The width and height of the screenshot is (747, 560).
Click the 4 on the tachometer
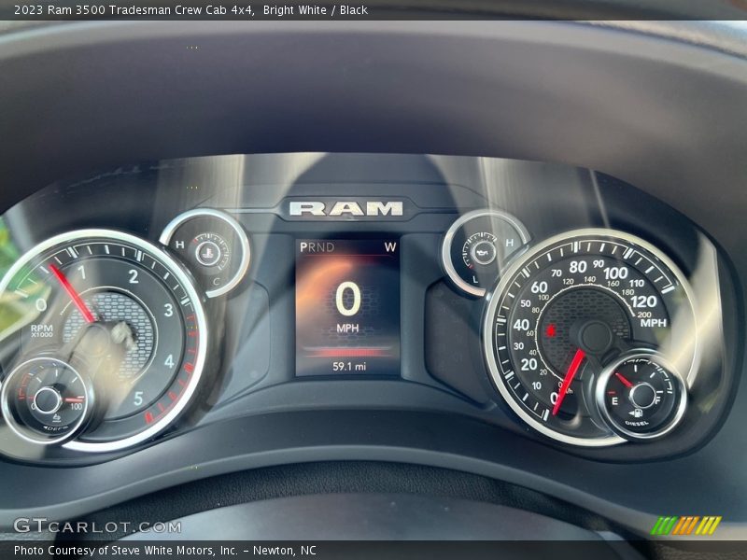169,361
